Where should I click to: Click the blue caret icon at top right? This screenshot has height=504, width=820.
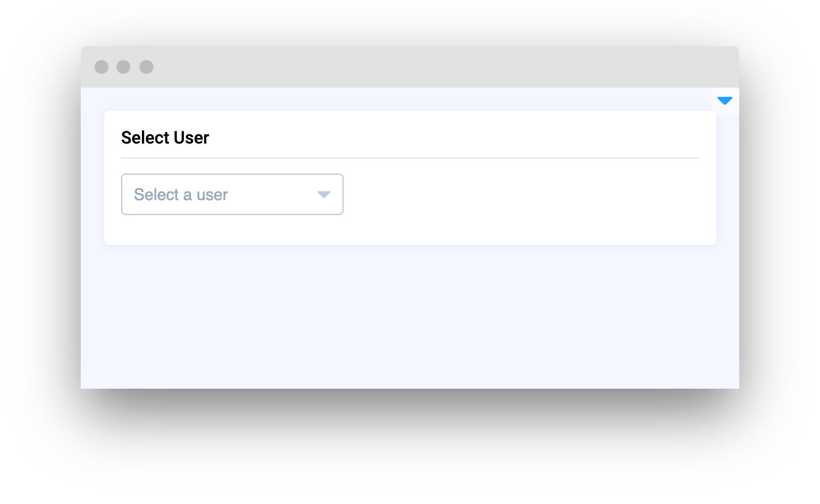tap(725, 101)
